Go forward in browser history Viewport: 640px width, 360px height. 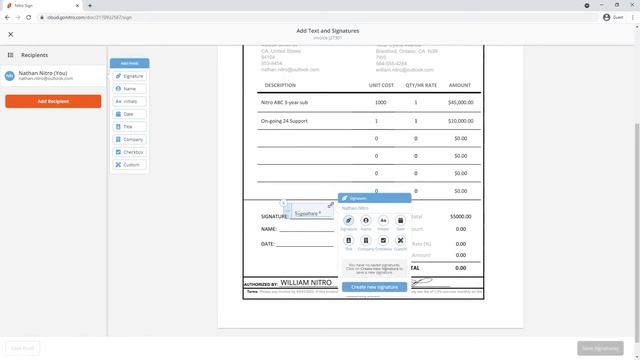click(x=18, y=17)
